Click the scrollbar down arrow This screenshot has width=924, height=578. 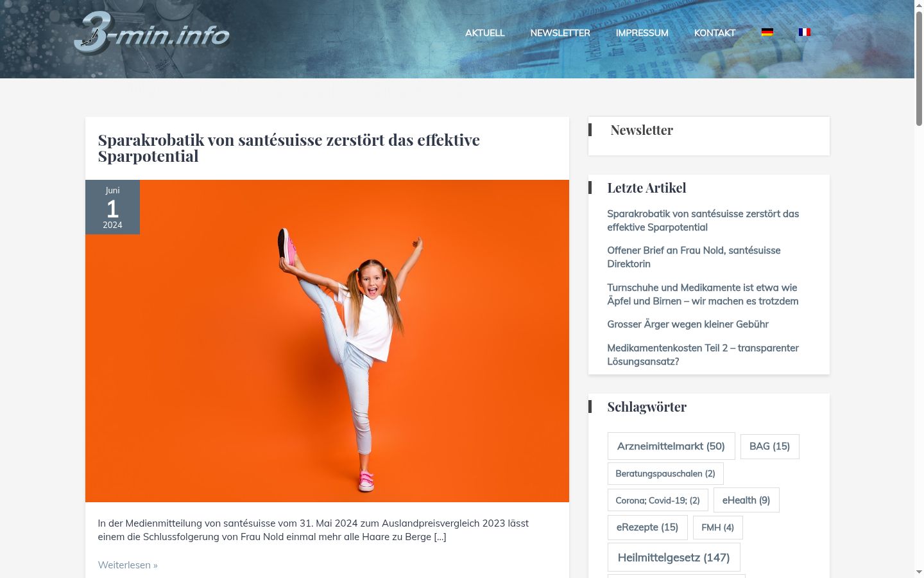coord(919,572)
